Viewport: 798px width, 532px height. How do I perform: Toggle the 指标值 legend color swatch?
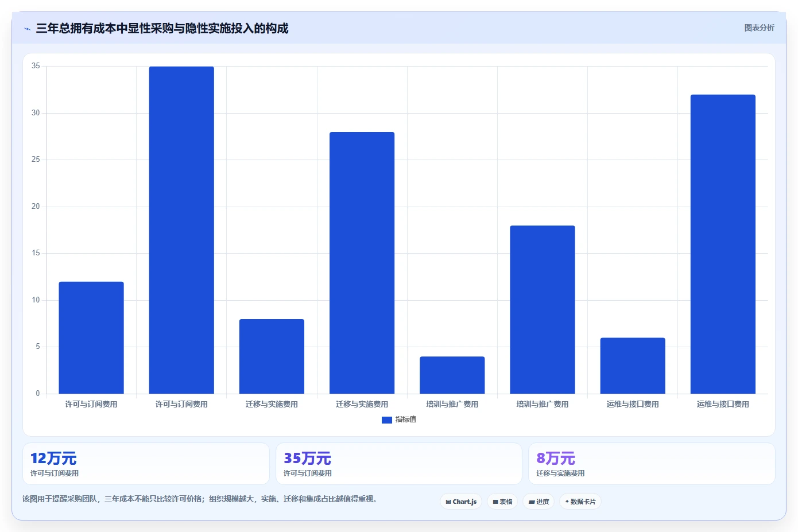(x=387, y=420)
